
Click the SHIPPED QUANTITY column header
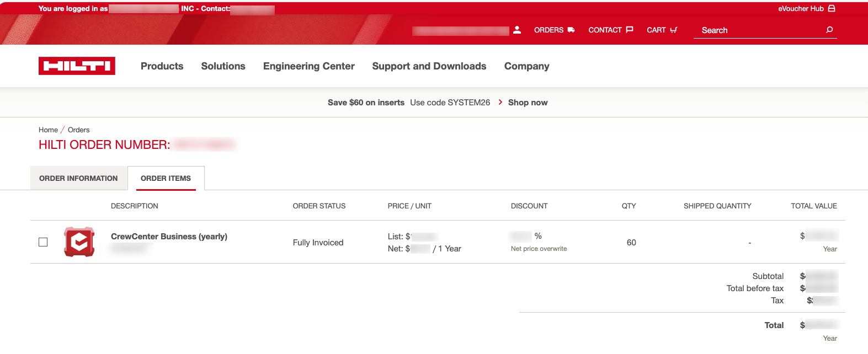point(717,206)
